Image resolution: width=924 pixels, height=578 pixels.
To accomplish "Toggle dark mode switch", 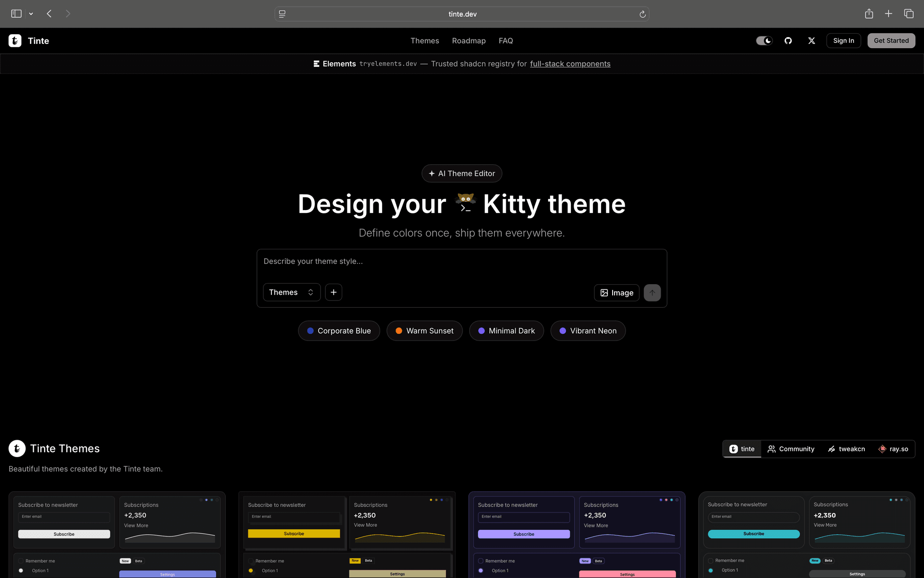I will coord(764,41).
